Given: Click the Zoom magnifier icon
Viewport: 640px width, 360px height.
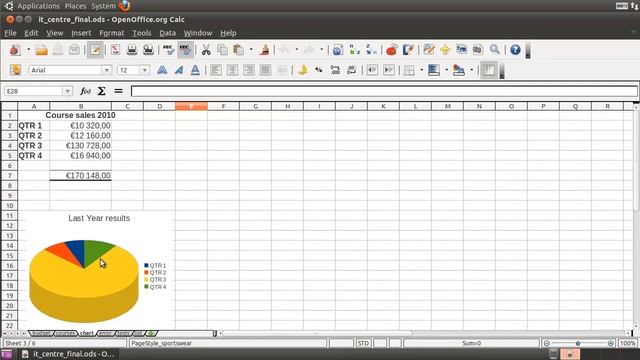Looking at the screenshot, I should [x=495, y=50].
